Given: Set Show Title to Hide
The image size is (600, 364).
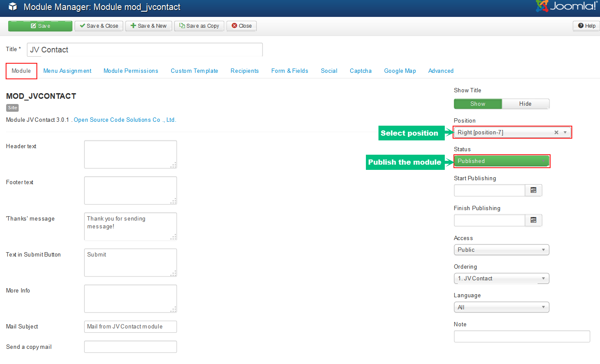Looking at the screenshot, I should pos(525,104).
